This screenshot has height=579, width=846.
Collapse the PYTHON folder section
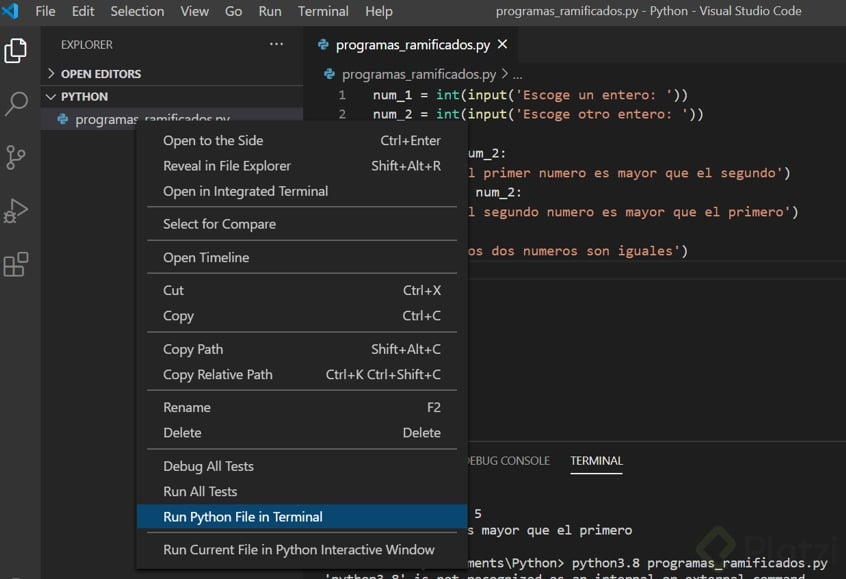pos(172,97)
